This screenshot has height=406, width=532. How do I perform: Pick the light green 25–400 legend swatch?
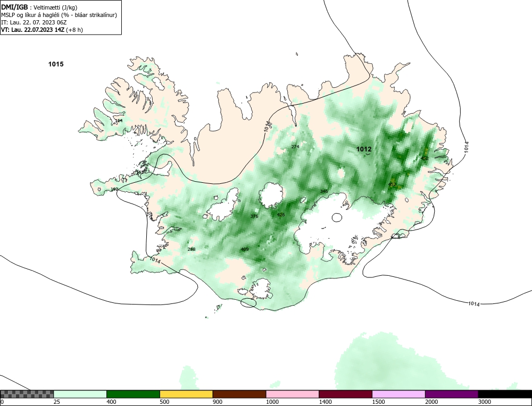[x=80, y=394]
